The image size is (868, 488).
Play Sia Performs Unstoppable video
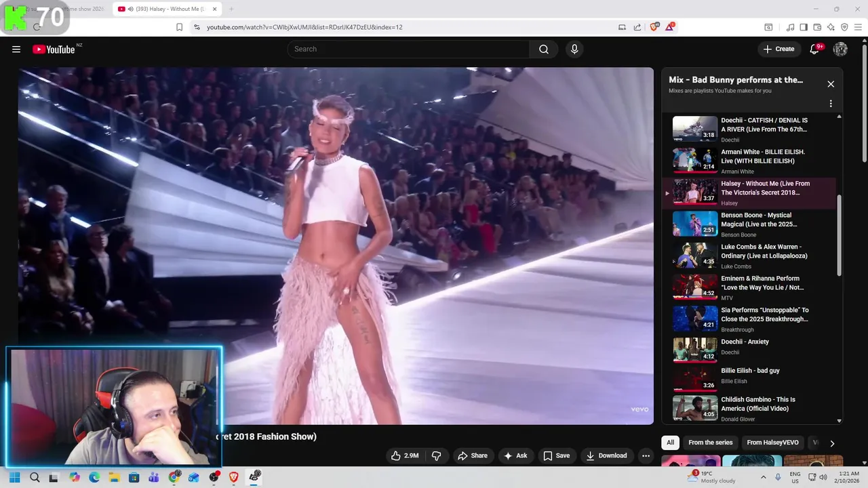(749, 319)
